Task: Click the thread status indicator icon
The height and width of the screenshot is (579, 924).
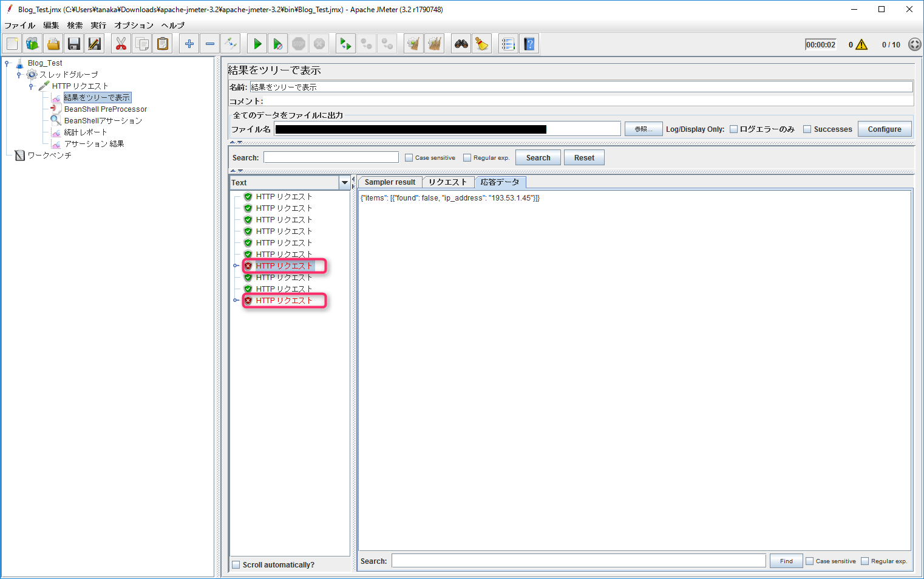Action: pyautogui.click(x=914, y=44)
